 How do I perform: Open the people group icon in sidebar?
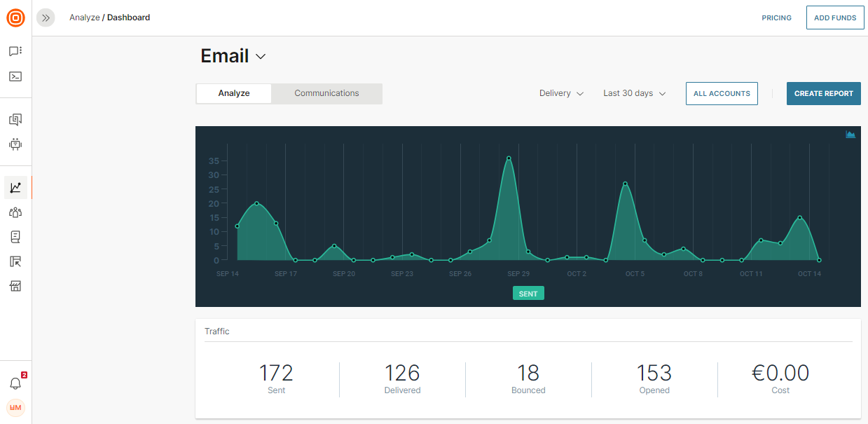pyautogui.click(x=15, y=212)
